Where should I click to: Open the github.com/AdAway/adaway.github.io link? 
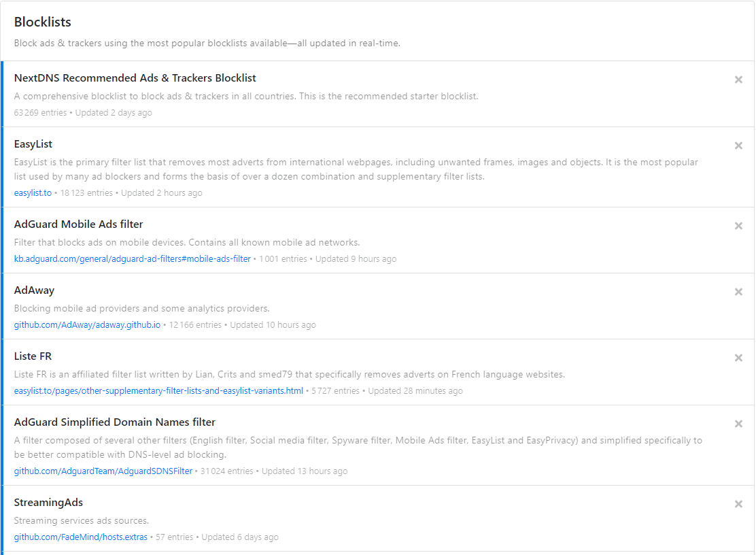click(87, 325)
